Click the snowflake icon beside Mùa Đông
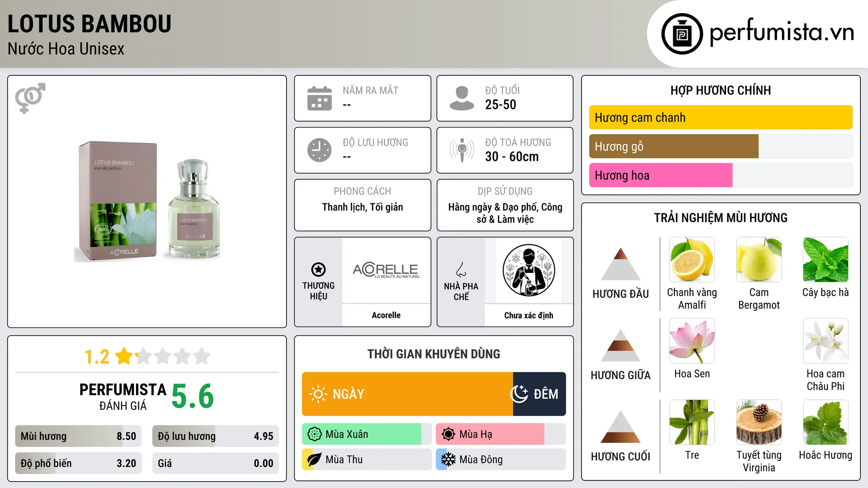868x488 pixels. tap(448, 460)
